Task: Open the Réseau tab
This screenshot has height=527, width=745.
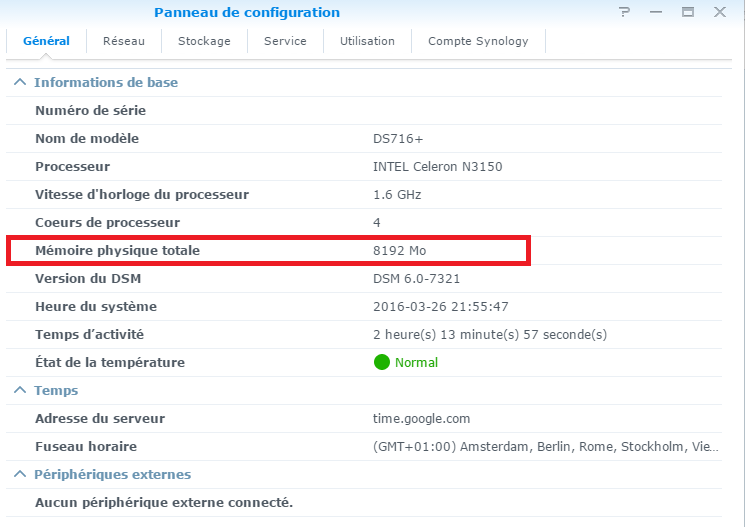Action: [123, 41]
